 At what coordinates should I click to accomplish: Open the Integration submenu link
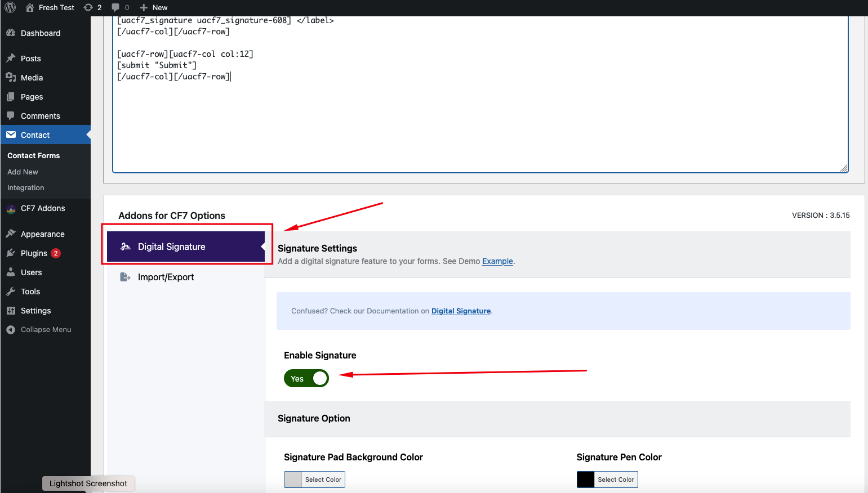click(x=25, y=187)
